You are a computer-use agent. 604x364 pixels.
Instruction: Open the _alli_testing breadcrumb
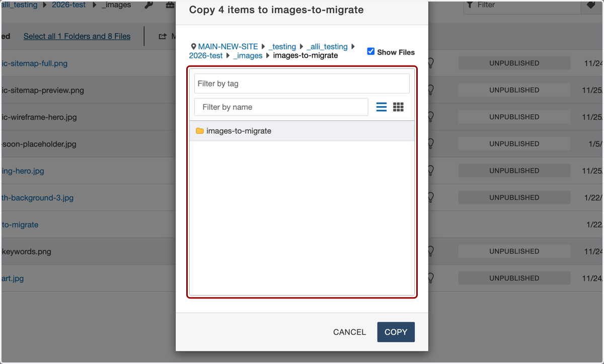tap(327, 46)
